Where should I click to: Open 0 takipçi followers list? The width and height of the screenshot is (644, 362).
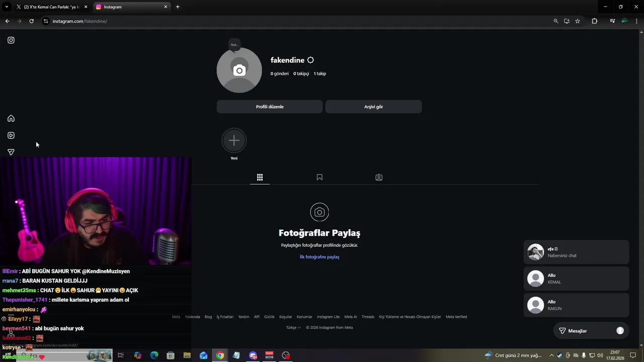click(301, 73)
